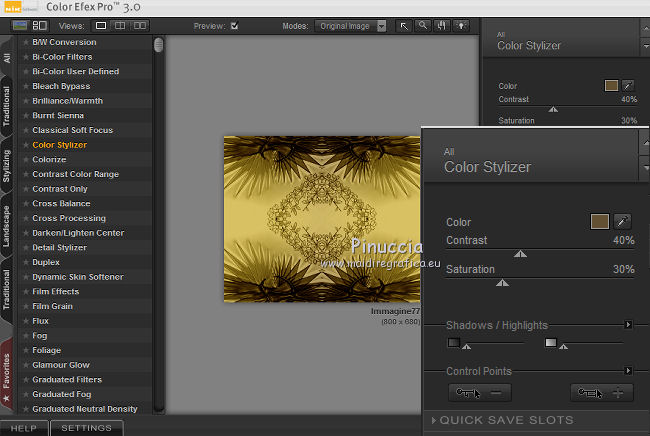Screen dimensions: 650x436
Task: Click the shadows protection square icon
Action: pos(454,343)
